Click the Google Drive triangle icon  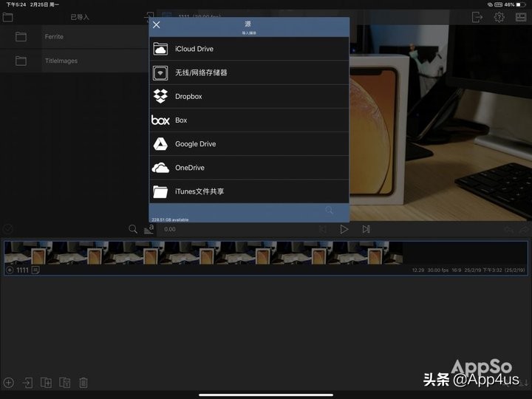[160, 144]
